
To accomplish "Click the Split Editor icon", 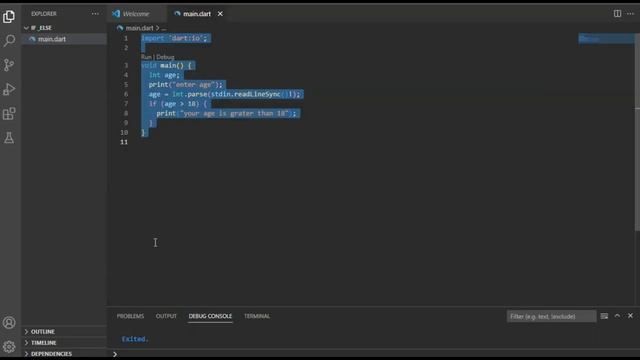I will pyautogui.click(x=617, y=13).
